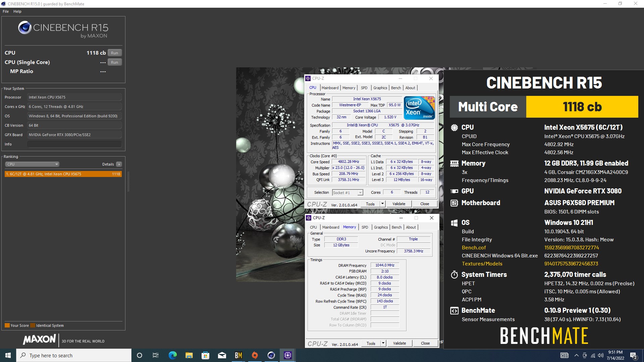
Task: Click the BenchMate GPU icon
Action: [x=454, y=191]
